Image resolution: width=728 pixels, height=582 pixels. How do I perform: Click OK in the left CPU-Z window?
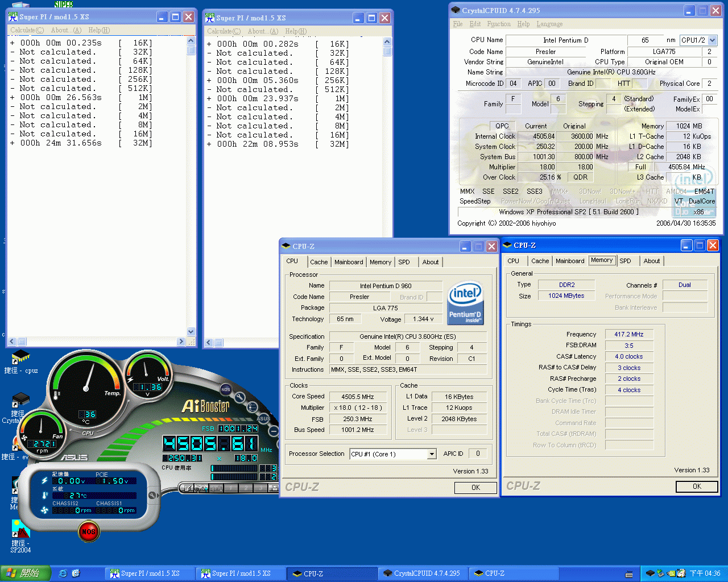tap(475, 488)
